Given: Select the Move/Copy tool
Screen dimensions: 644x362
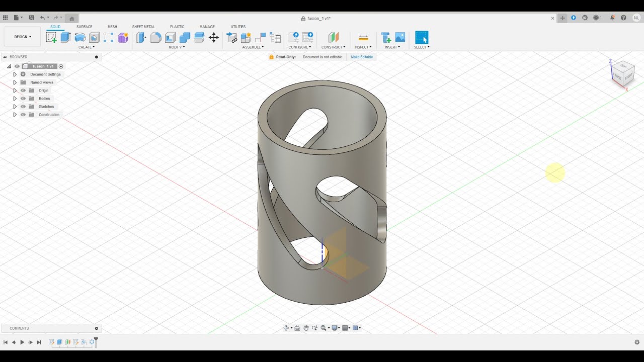Looking at the screenshot, I should coord(214,37).
